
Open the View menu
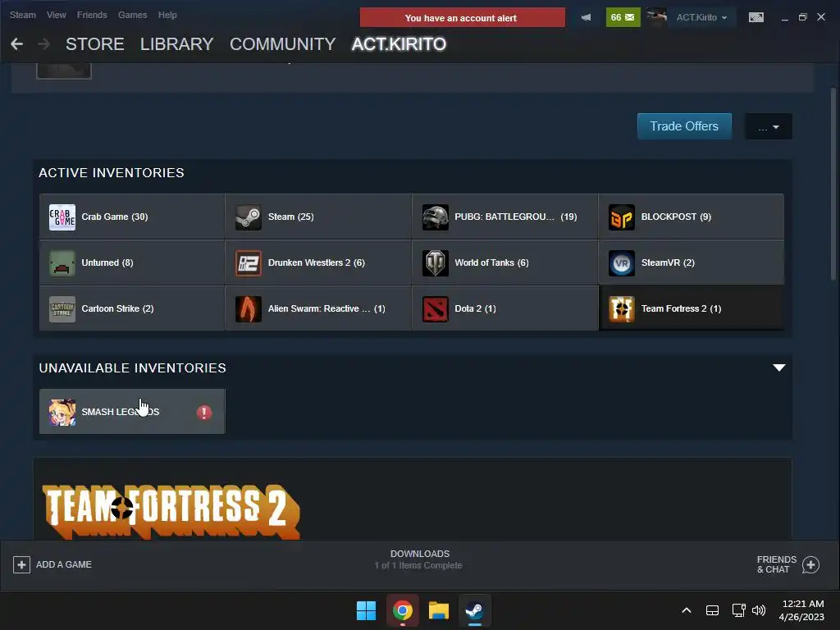coord(57,15)
